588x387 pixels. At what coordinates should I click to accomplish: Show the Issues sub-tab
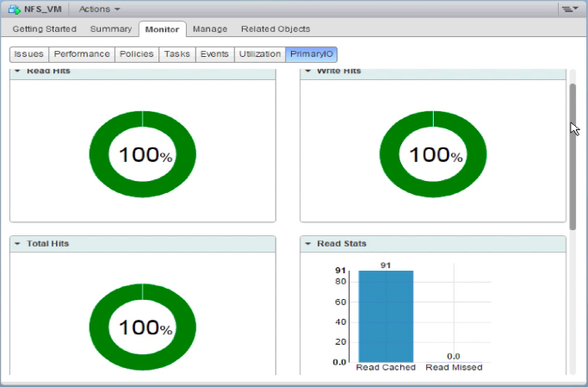tap(29, 54)
